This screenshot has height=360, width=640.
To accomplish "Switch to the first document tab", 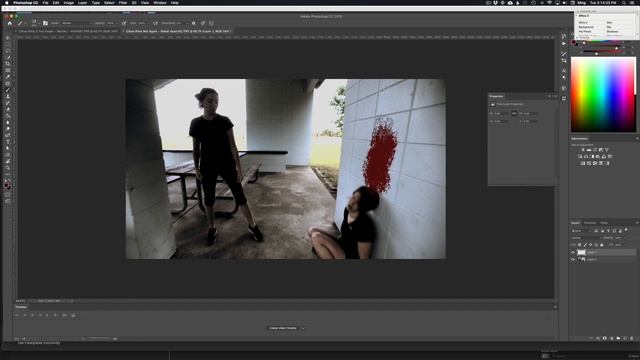I will (x=67, y=31).
